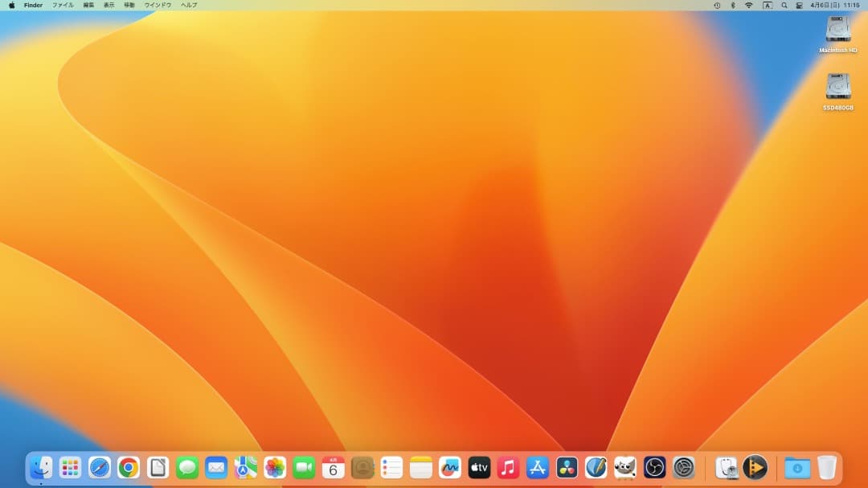Check Mail from the Dock

[x=215, y=467]
